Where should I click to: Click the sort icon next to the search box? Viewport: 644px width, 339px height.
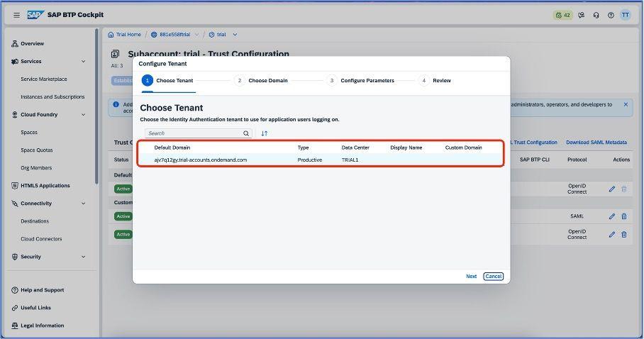pos(265,133)
